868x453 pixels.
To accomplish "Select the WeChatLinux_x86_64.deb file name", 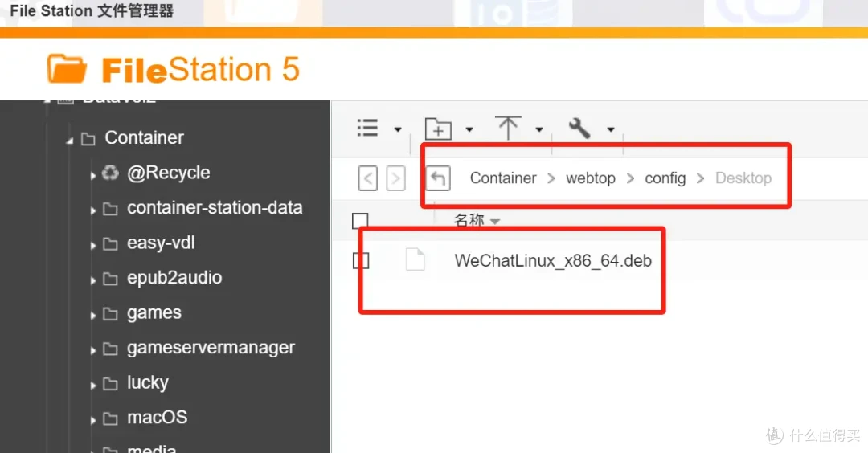I will pyautogui.click(x=553, y=260).
